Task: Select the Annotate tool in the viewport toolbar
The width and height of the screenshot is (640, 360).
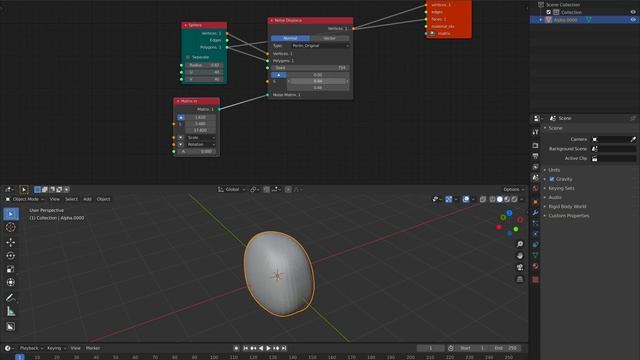Action: 11,298
